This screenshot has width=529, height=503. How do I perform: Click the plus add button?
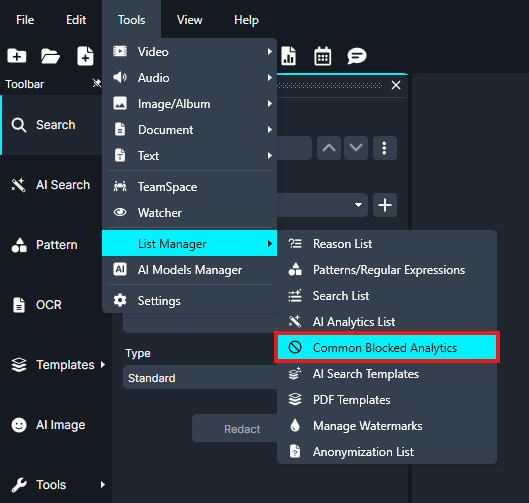click(x=385, y=205)
